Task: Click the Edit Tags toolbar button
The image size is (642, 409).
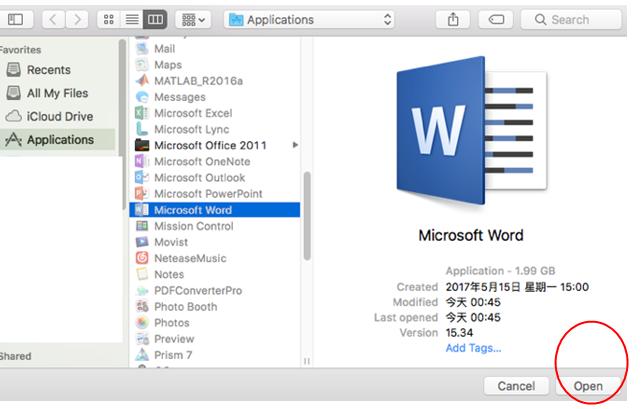Action: pyautogui.click(x=496, y=19)
